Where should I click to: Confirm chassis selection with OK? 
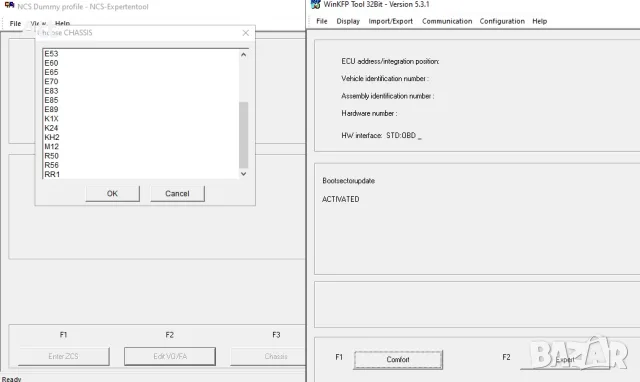(x=112, y=193)
